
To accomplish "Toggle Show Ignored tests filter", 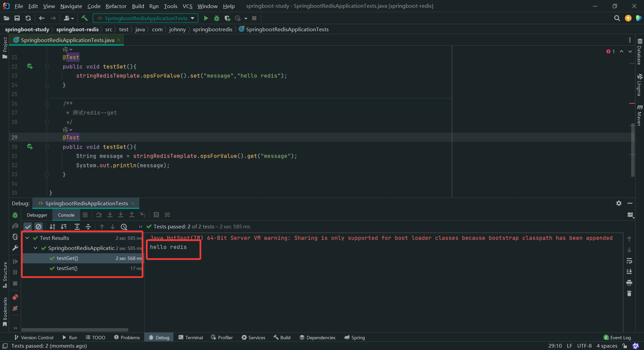I will click(39, 227).
